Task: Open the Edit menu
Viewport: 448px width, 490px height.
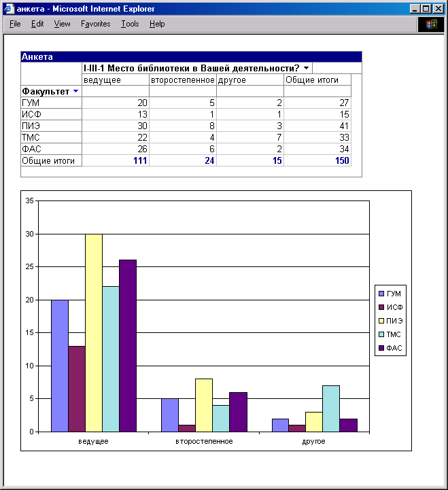Action: coord(37,24)
